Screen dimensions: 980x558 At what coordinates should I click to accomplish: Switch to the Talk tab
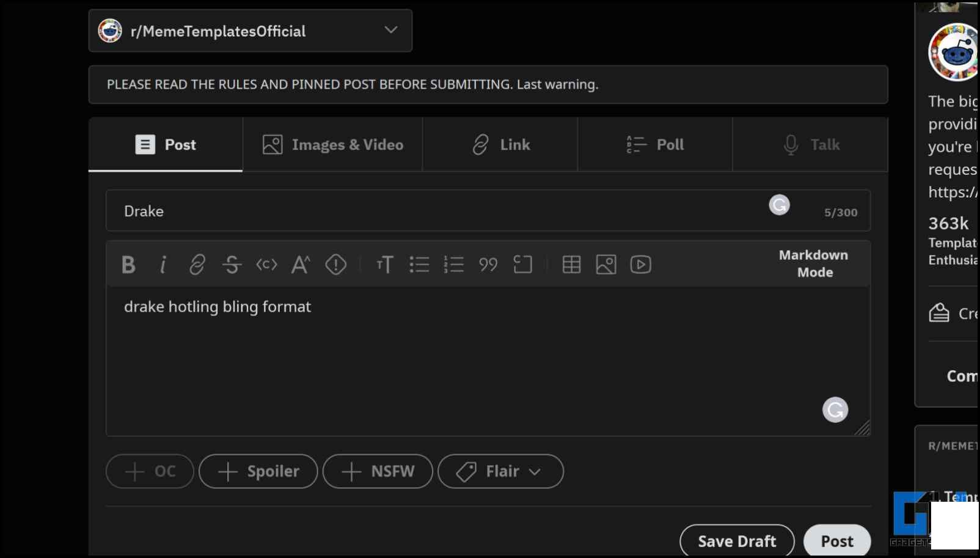coord(810,145)
